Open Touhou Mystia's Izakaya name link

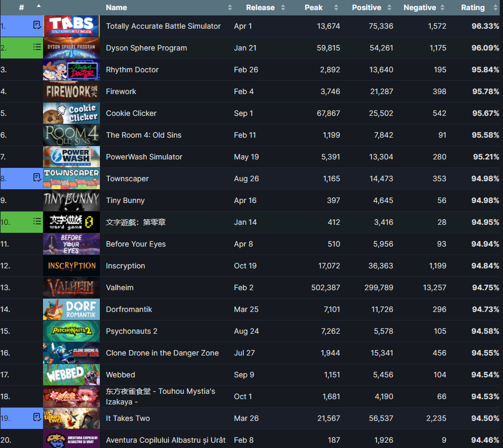tap(160, 396)
